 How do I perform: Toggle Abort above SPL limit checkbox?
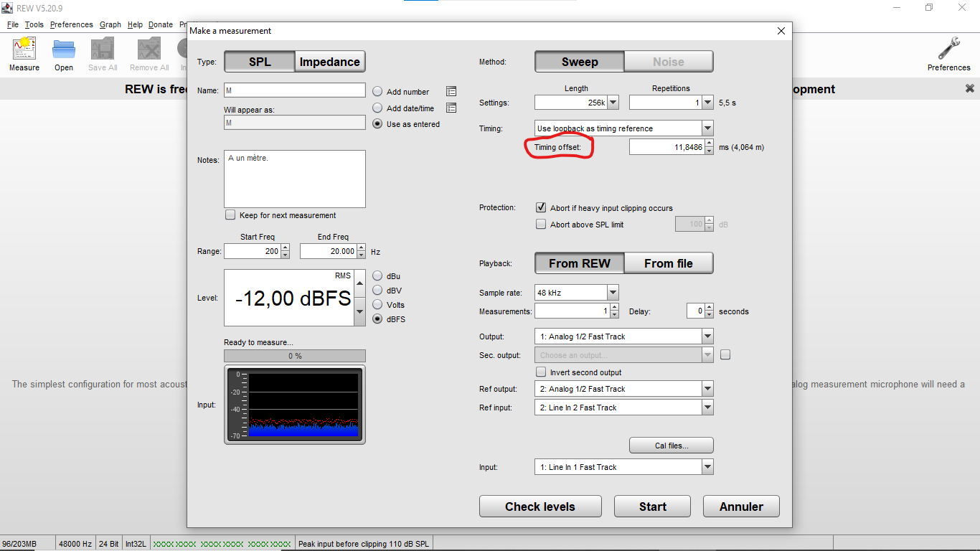coord(541,225)
